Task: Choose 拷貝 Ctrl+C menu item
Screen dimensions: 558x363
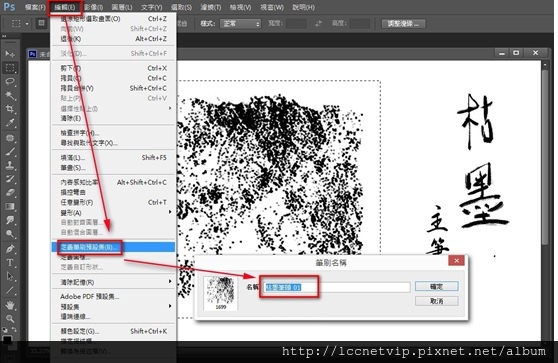Action: 114,78
